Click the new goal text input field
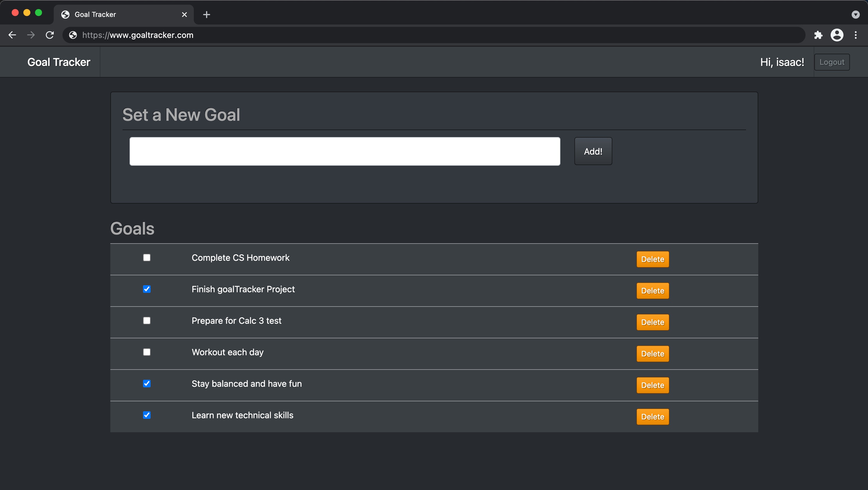The height and width of the screenshot is (490, 868). (345, 151)
